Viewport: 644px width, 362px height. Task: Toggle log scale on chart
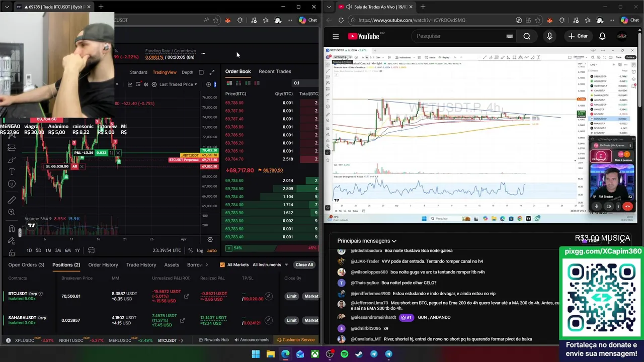(200, 250)
